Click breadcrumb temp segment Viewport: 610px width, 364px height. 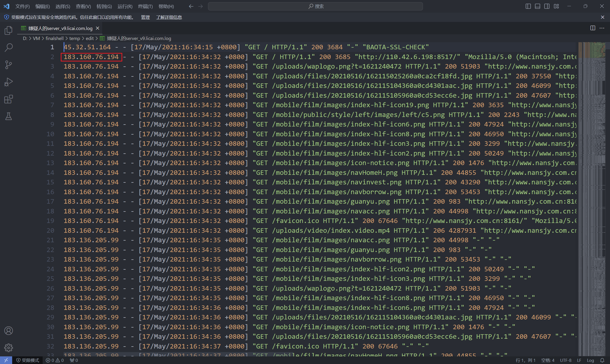click(75, 38)
